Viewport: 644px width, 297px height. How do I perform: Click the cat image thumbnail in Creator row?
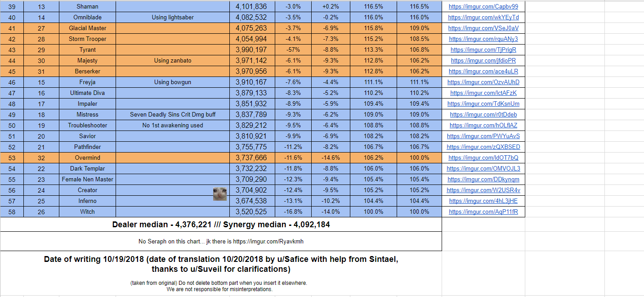219,193
